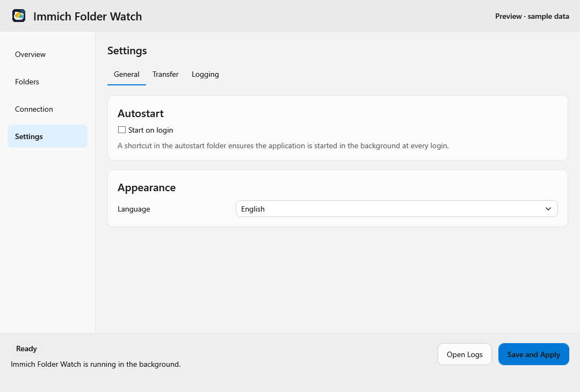Open the Logging tab
Screen dimensions: 580x392
coord(205,74)
